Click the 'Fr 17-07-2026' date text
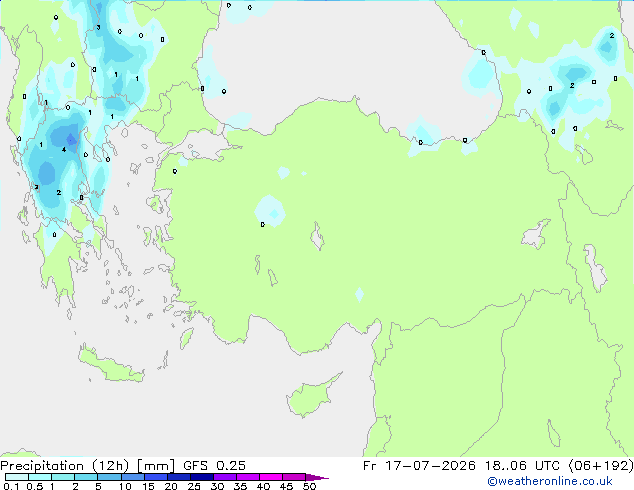Screen dimensions: 634x490 pos(419,466)
